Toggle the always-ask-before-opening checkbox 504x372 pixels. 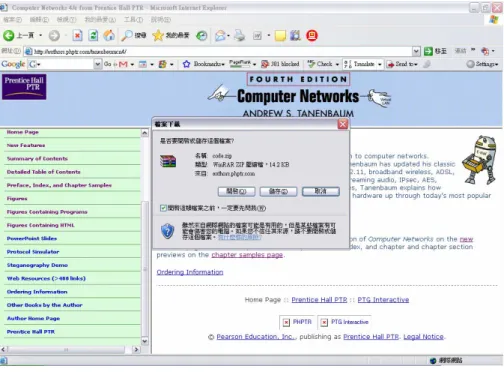point(163,208)
